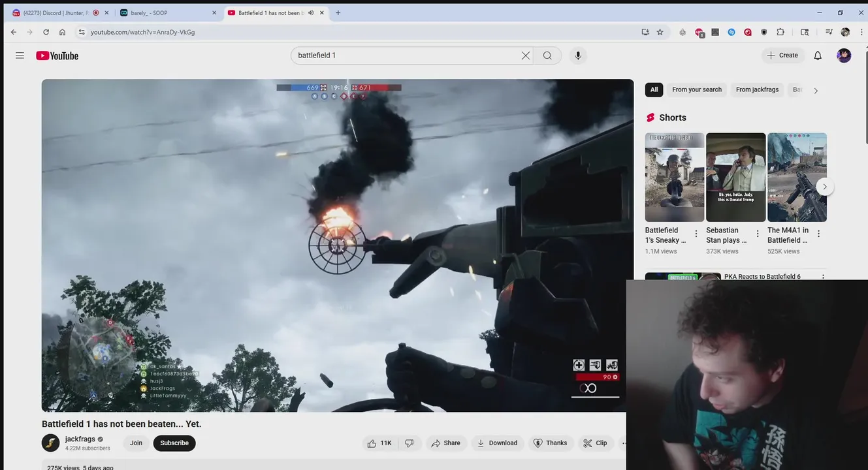
Task: Create a Clip of video
Action: click(x=595, y=443)
